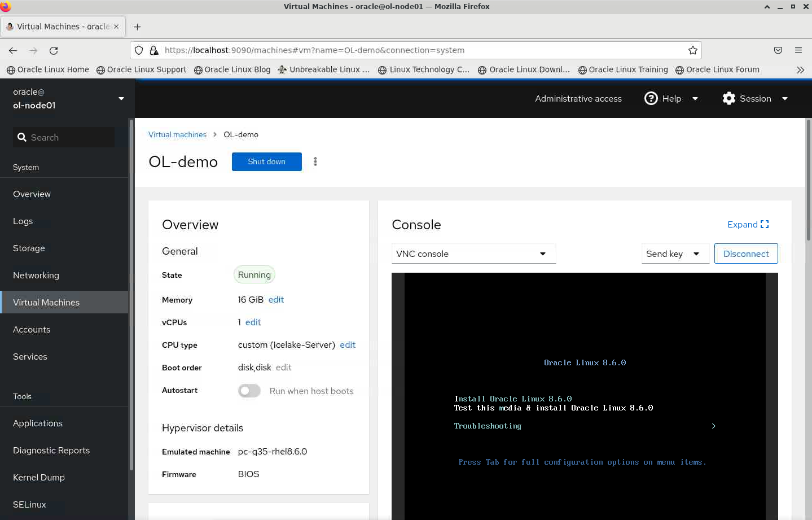
Task: Click the Expand console icon
Action: point(765,224)
